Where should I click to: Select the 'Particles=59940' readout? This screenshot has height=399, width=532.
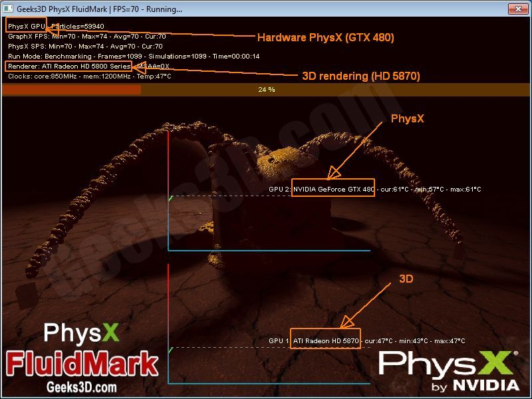[78, 26]
